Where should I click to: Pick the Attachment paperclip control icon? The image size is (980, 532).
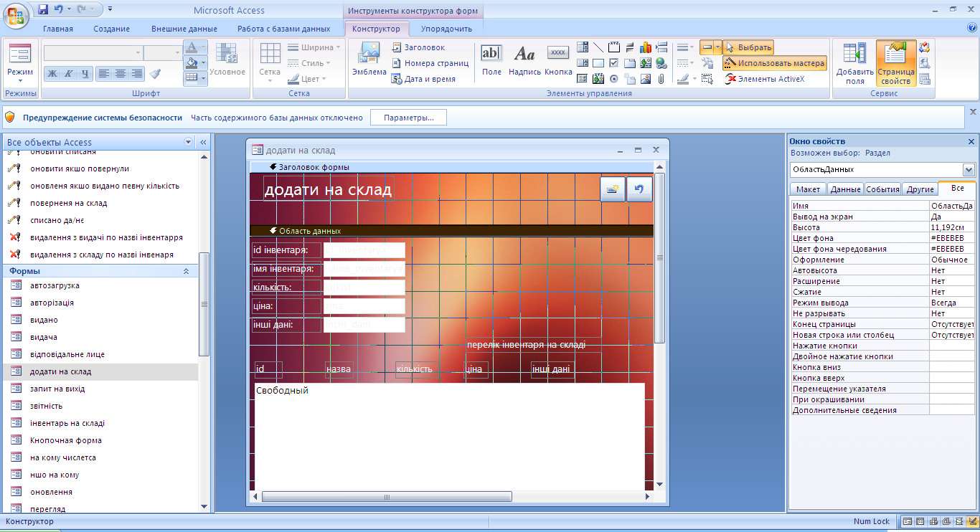pos(661,79)
